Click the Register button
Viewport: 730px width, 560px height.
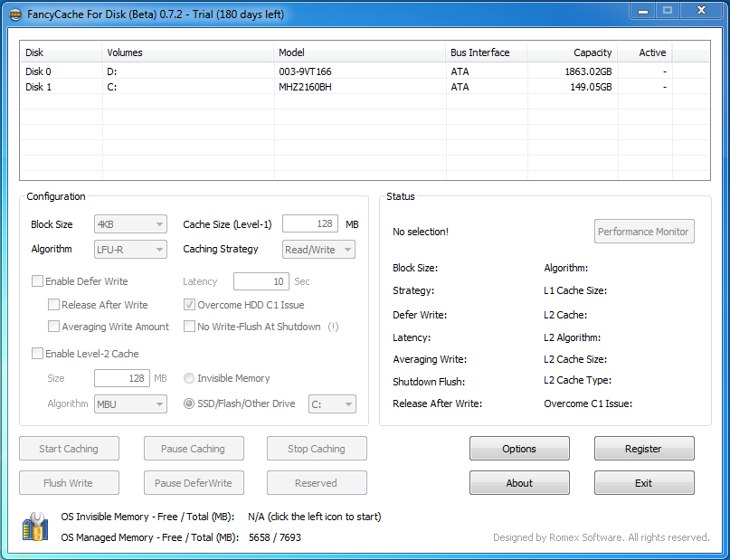643,449
